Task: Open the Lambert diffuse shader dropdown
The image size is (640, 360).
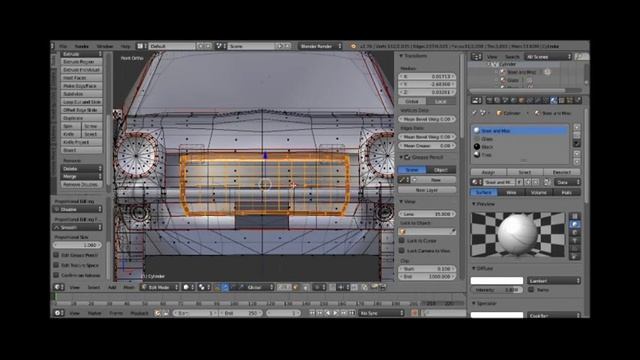Action: point(553,280)
